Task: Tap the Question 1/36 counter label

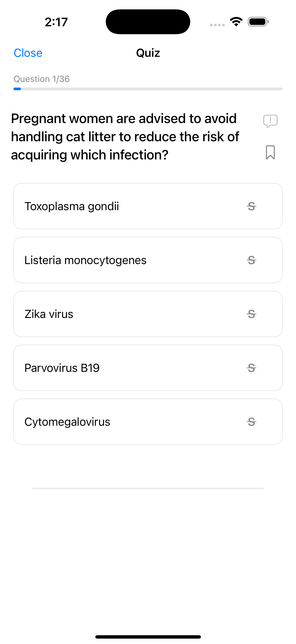Action: coord(42,79)
